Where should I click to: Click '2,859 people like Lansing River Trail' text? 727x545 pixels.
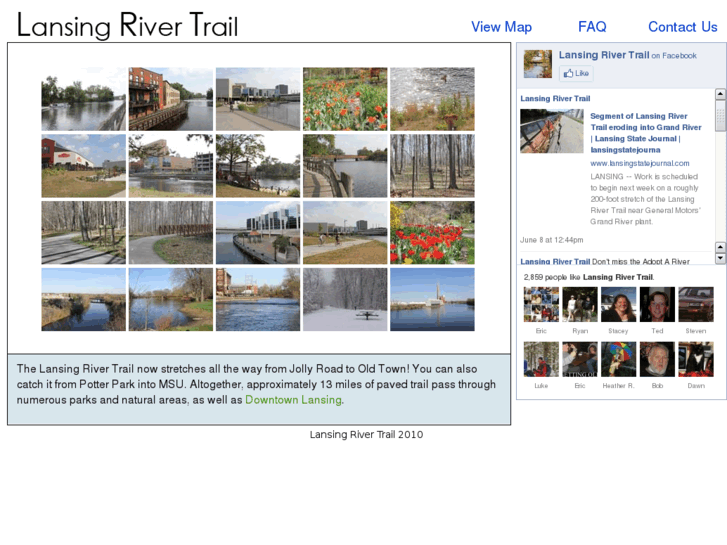pos(589,277)
